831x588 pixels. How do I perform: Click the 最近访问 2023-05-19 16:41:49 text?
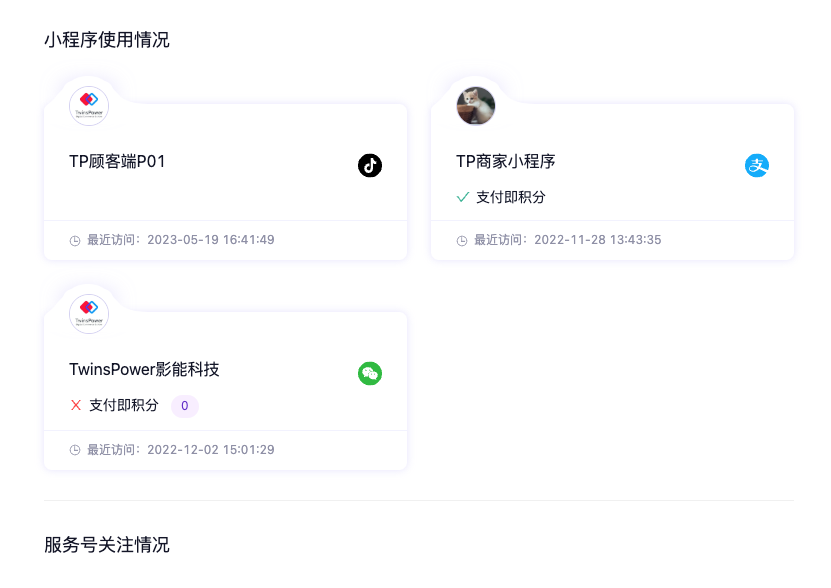181,240
